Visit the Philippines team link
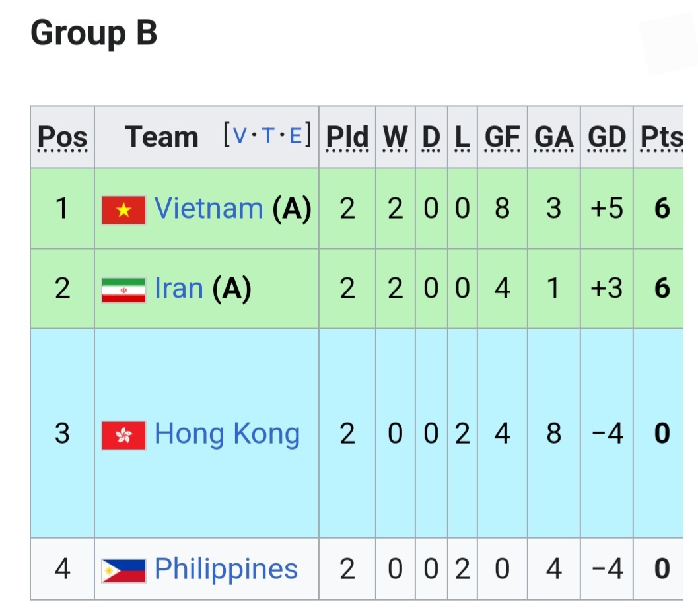This screenshot has height=616, width=698. [226, 569]
